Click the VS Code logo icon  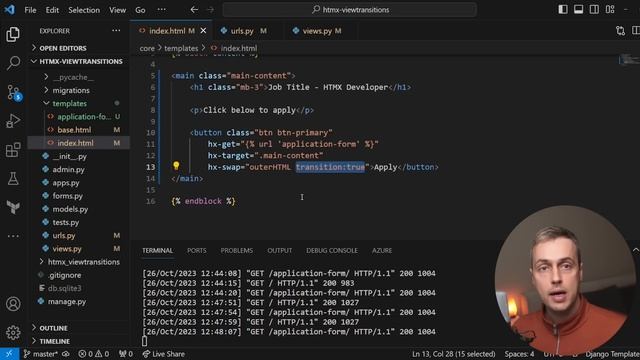click(x=9, y=9)
